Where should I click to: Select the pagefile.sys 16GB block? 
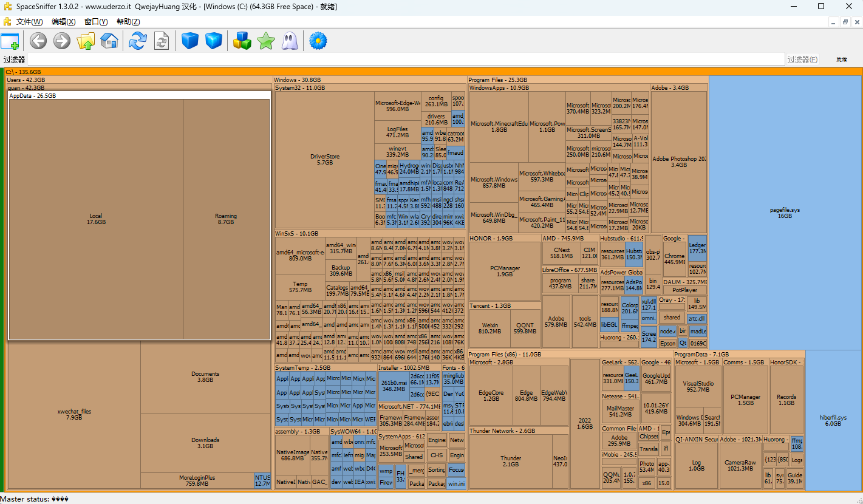[x=785, y=213]
